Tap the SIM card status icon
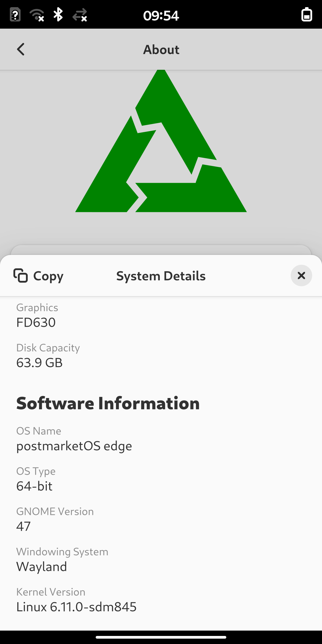The height and width of the screenshot is (644, 322). [15, 15]
